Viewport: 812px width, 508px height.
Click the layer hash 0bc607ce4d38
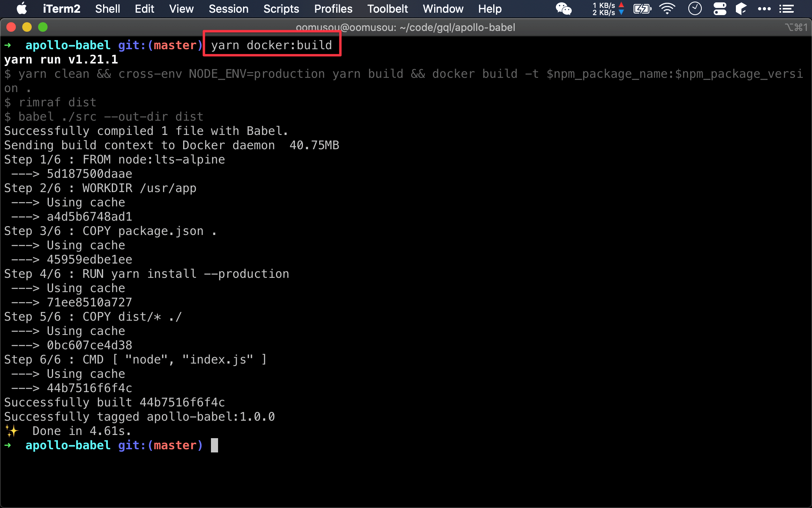pyautogui.click(x=90, y=345)
